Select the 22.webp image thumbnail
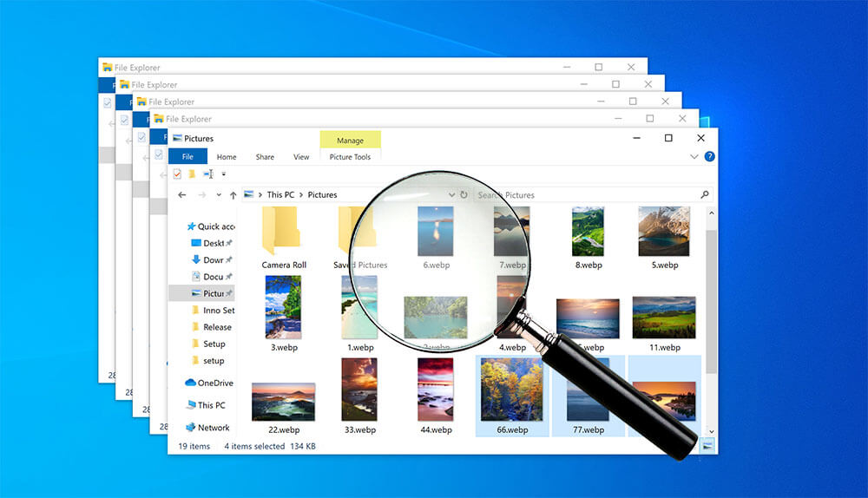 coord(283,402)
